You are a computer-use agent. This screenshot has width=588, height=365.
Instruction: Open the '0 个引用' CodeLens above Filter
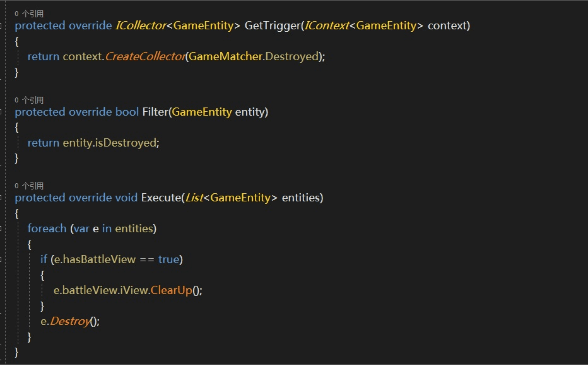(x=29, y=100)
